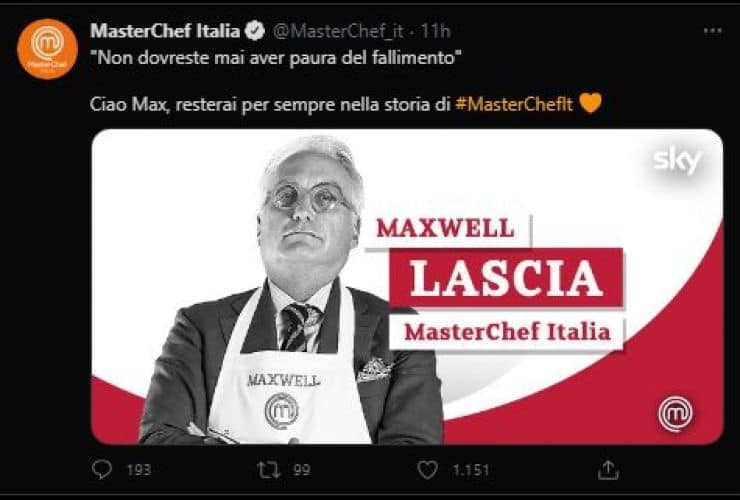Click the 99 retweets count
The image size is (740, 500).
coord(302,470)
